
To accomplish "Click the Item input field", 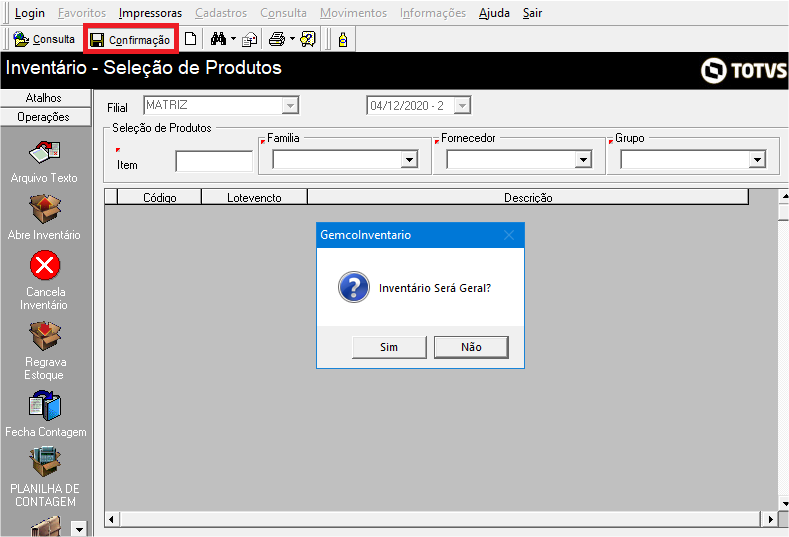I will tap(214, 162).
